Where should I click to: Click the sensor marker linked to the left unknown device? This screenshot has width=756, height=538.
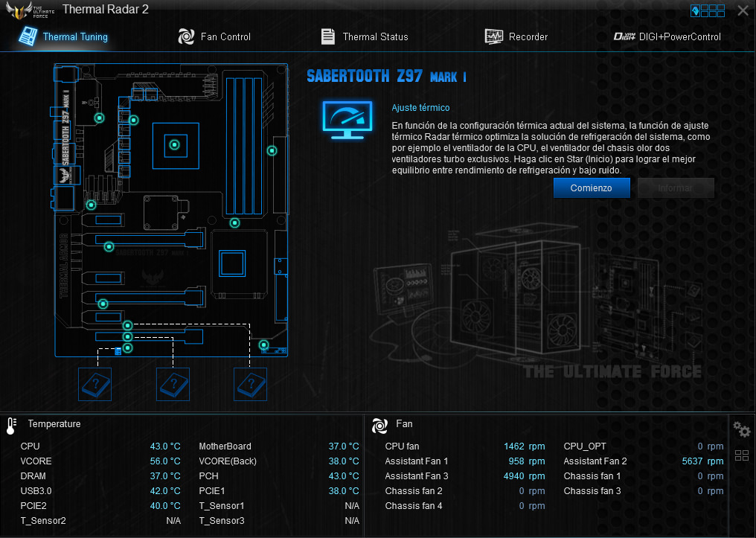(127, 348)
